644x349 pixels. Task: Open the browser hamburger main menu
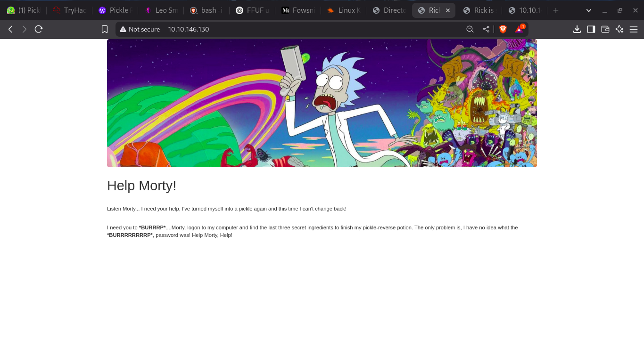(634, 29)
